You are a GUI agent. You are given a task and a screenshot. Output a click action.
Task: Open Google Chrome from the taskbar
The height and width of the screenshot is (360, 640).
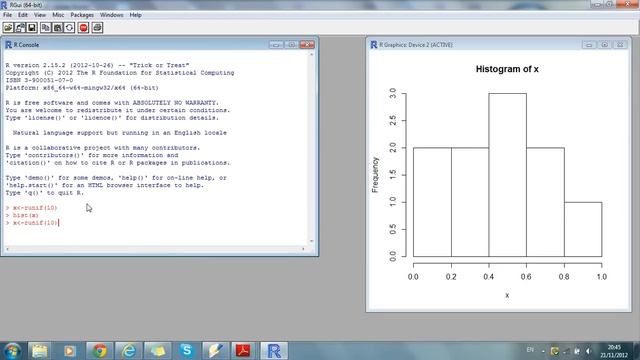click(x=99, y=351)
